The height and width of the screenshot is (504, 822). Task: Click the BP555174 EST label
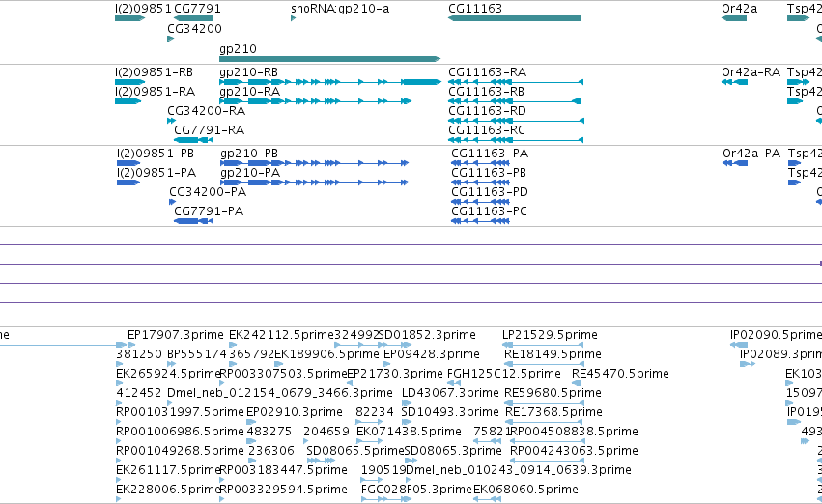197,354
